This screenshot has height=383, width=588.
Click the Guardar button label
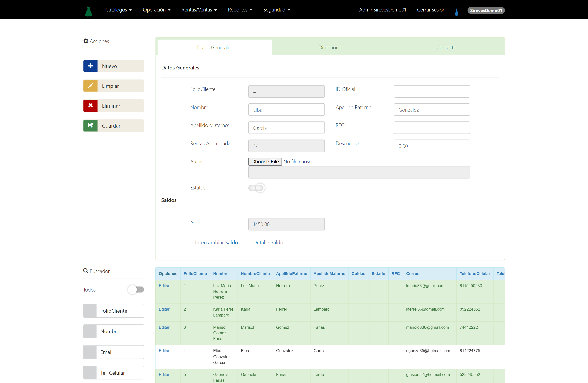tap(111, 126)
